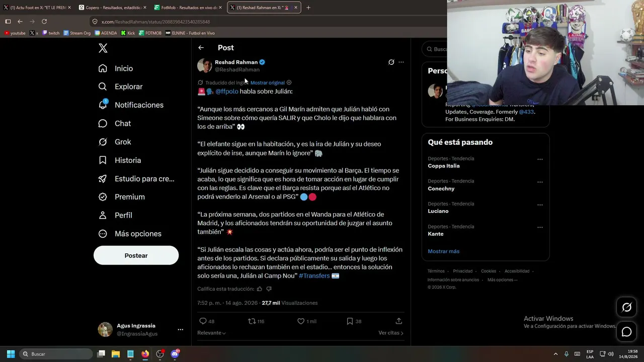The height and width of the screenshot is (362, 644).
Task: Click the X logo in the sidebar
Action: [103, 48]
